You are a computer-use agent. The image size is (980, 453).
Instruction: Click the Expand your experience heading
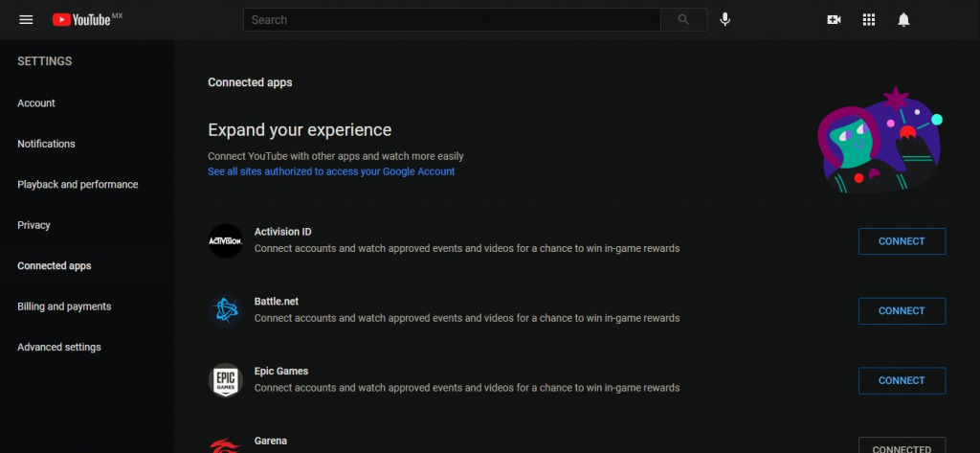click(300, 130)
